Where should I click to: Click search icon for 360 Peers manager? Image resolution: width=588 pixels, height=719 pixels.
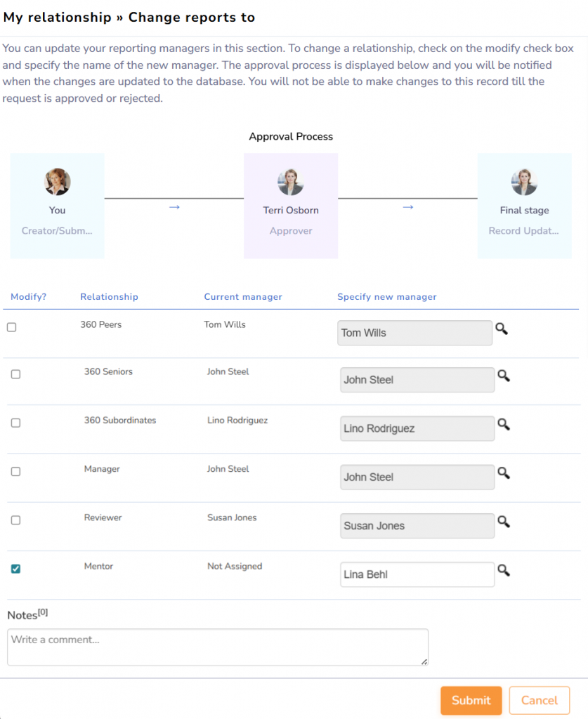(x=501, y=329)
